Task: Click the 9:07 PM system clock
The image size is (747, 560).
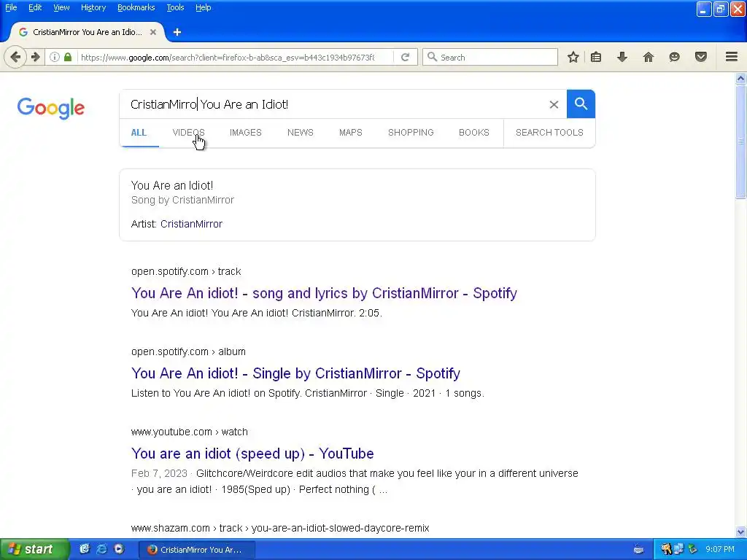Action: [720, 550]
